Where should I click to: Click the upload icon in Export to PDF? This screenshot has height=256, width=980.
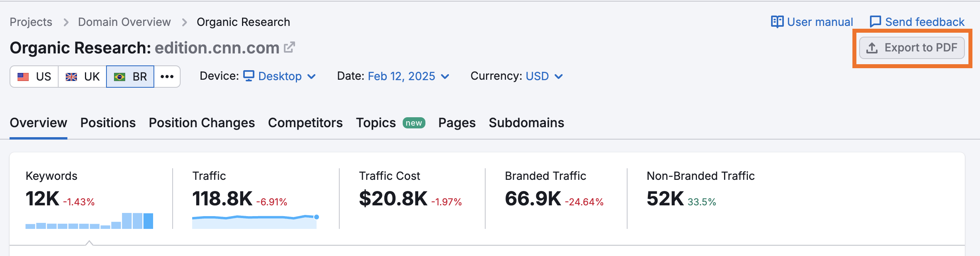[872, 48]
